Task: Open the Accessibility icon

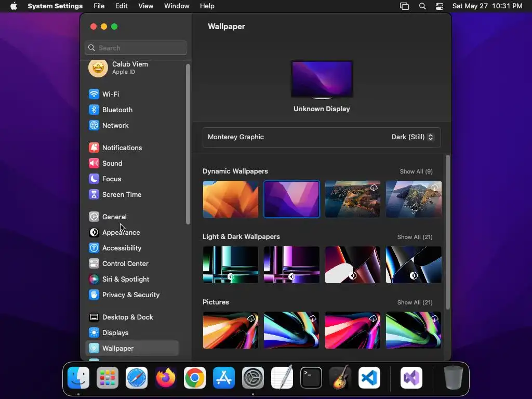Action: point(94,248)
